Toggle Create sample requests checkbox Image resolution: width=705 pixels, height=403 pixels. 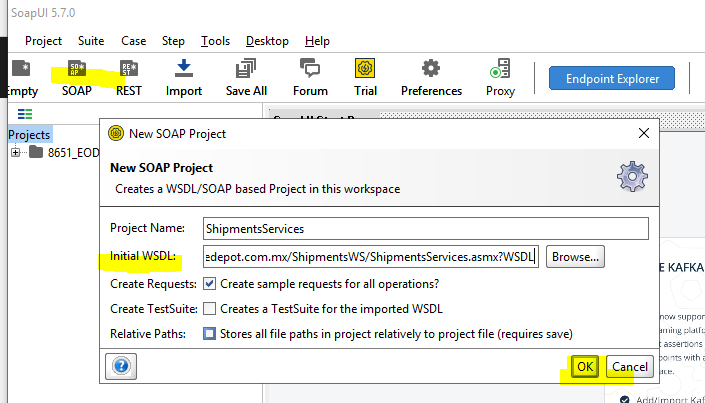[209, 284]
